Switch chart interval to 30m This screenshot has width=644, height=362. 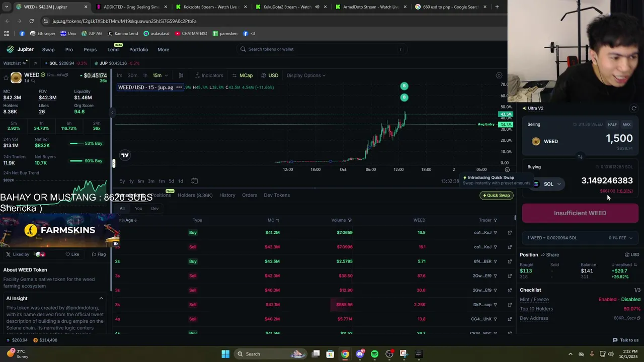coord(132,75)
